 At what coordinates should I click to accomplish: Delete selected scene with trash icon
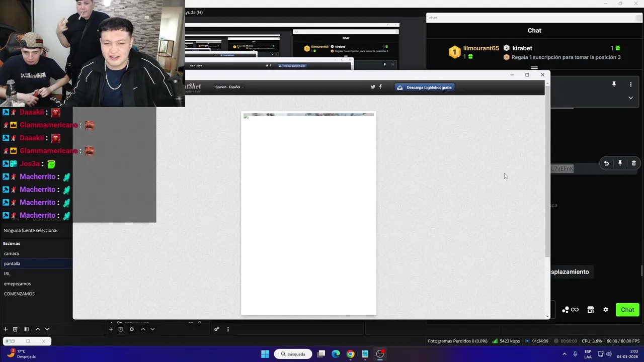[x=15, y=329]
